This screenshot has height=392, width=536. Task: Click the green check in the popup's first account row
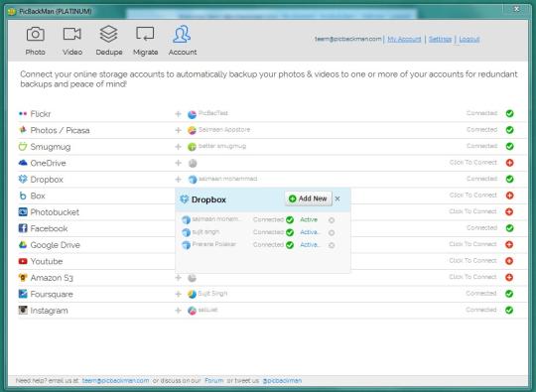[290, 219]
